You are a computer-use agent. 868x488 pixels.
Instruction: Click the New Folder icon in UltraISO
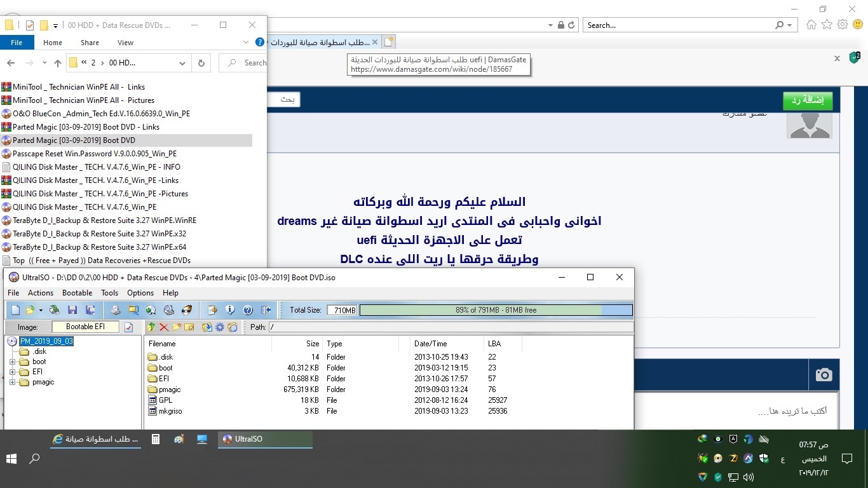pyautogui.click(x=177, y=327)
